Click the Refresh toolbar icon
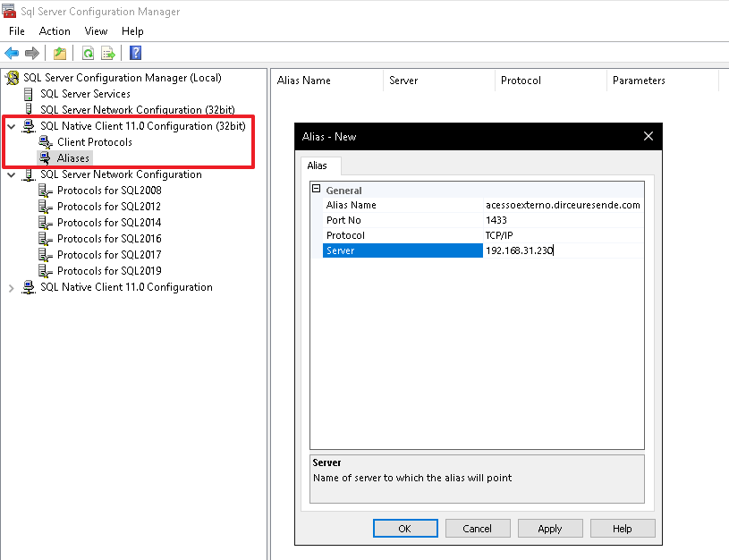 point(88,53)
